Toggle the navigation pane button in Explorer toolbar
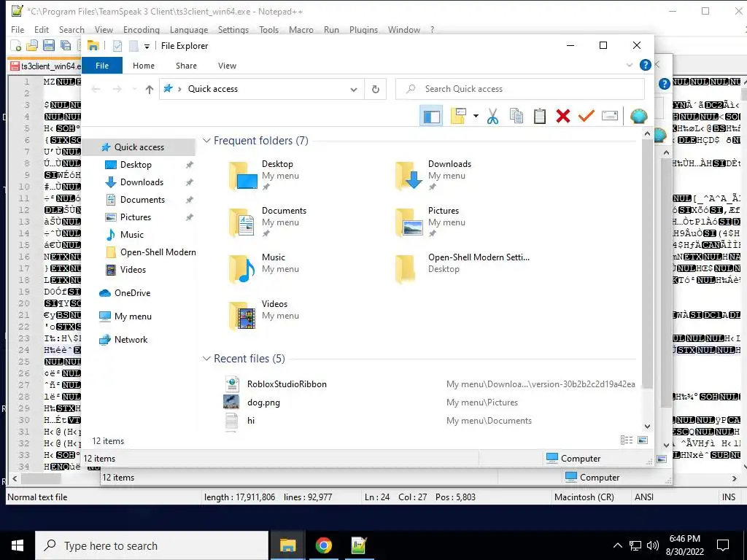Screen dimensions: 747x560 click(x=431, y=116)
